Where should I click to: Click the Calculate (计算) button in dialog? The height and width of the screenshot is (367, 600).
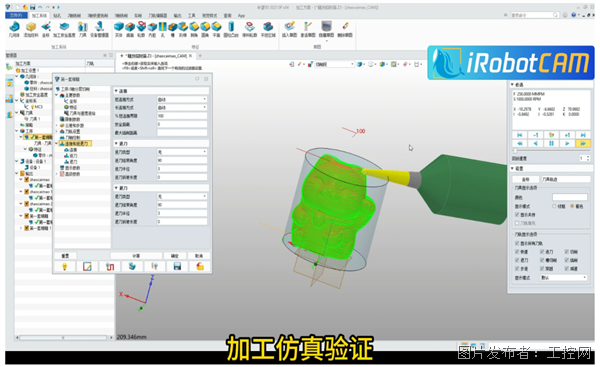136,256
